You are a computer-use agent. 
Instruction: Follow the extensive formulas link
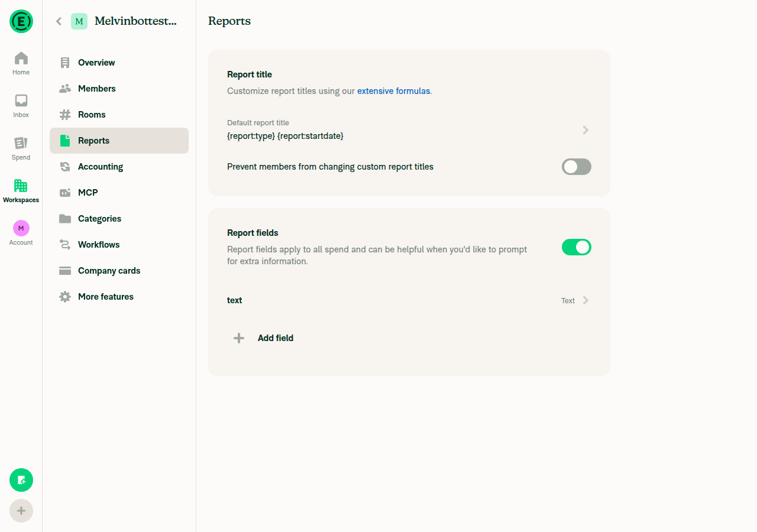click(x=393, y=91)
